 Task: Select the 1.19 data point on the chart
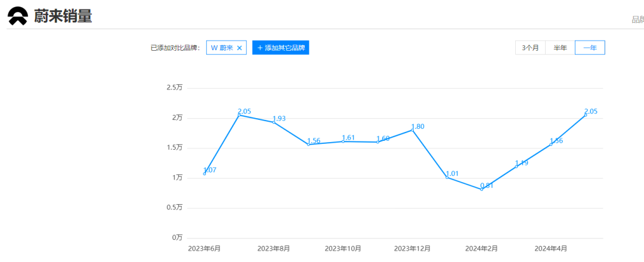pos(516,166)
